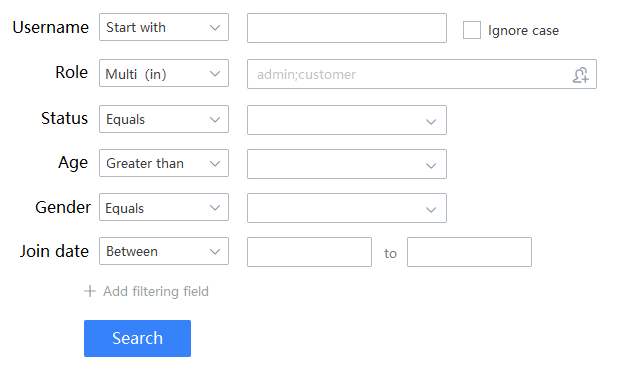Viewport: 633px width, 371px height.
Task: Open the Role 'Multi (in)' operator dropdown
Action: (164, 73)
